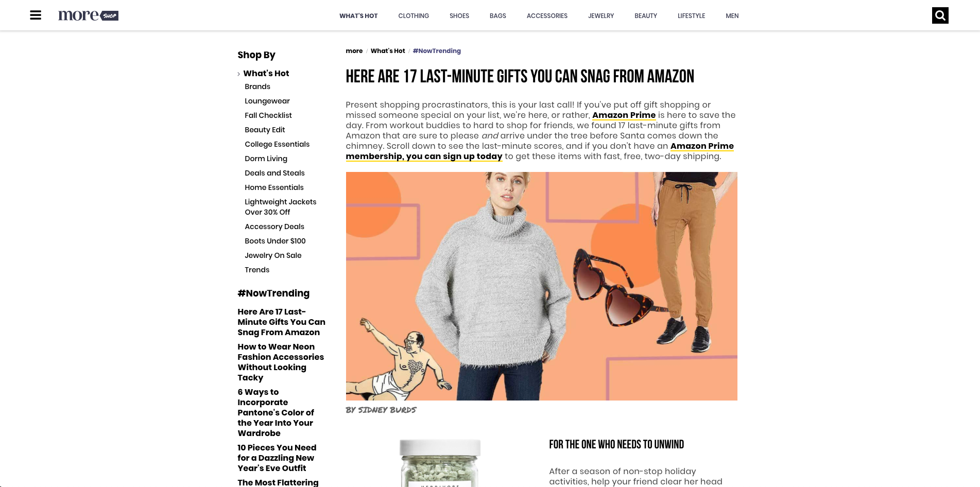
Task: Click the What's Hot breadcrumb link
Action: [388, 51]
